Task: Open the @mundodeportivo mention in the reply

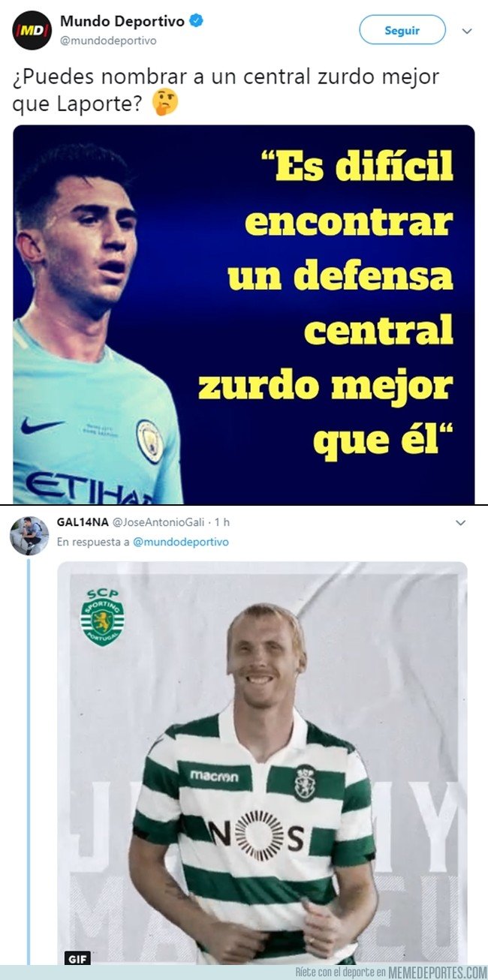Action: click(x=181, y=542)
